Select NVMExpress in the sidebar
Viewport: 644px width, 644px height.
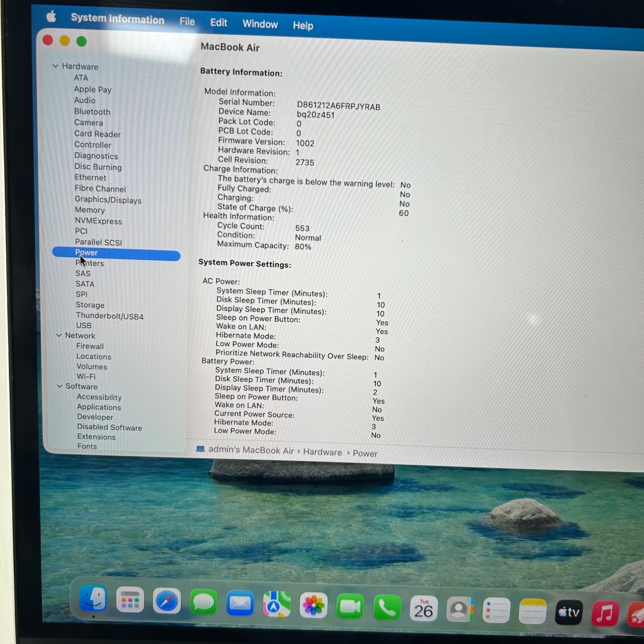pyautogui.click(x=98, y=221)
